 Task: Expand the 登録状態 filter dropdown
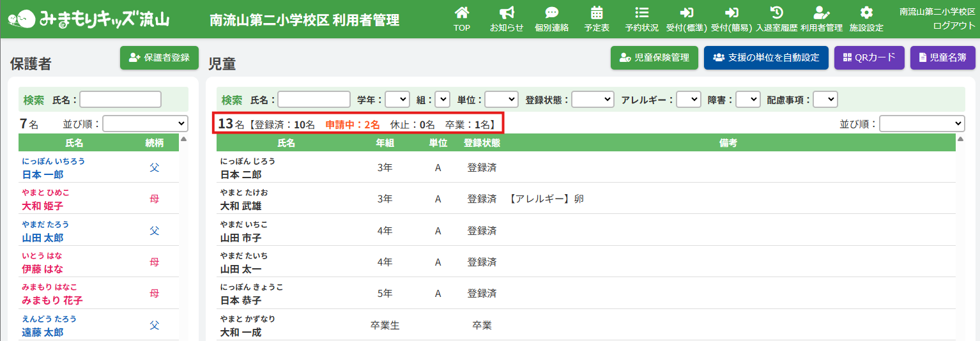[592, 100]
